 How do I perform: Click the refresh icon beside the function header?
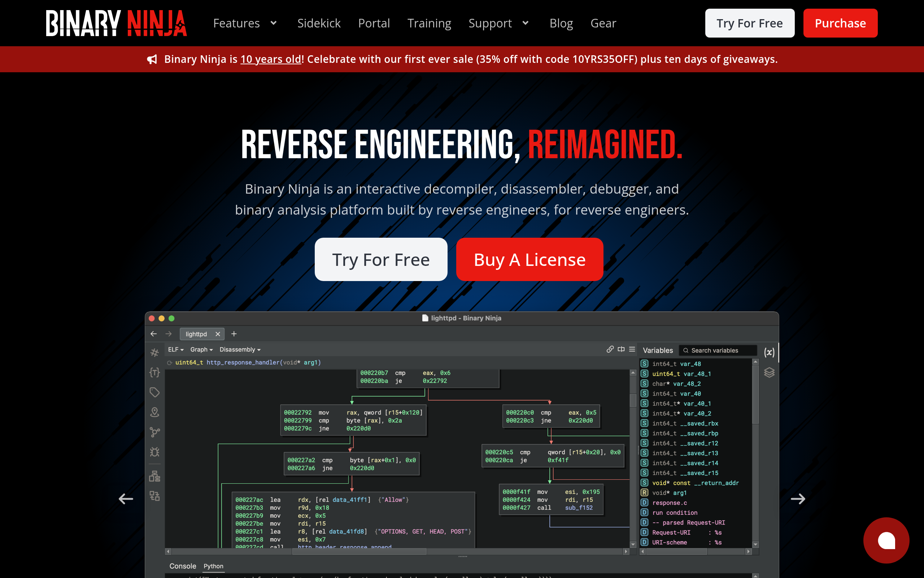click(170, 363)
